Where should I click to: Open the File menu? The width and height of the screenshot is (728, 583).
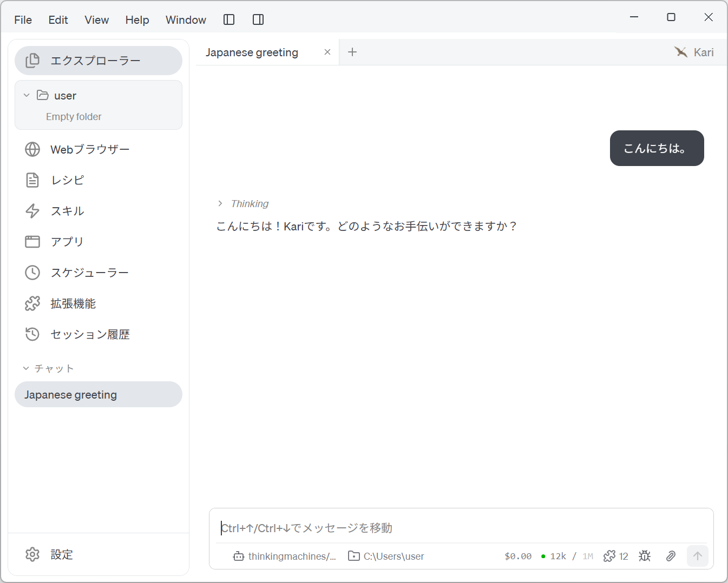[23, 20]
